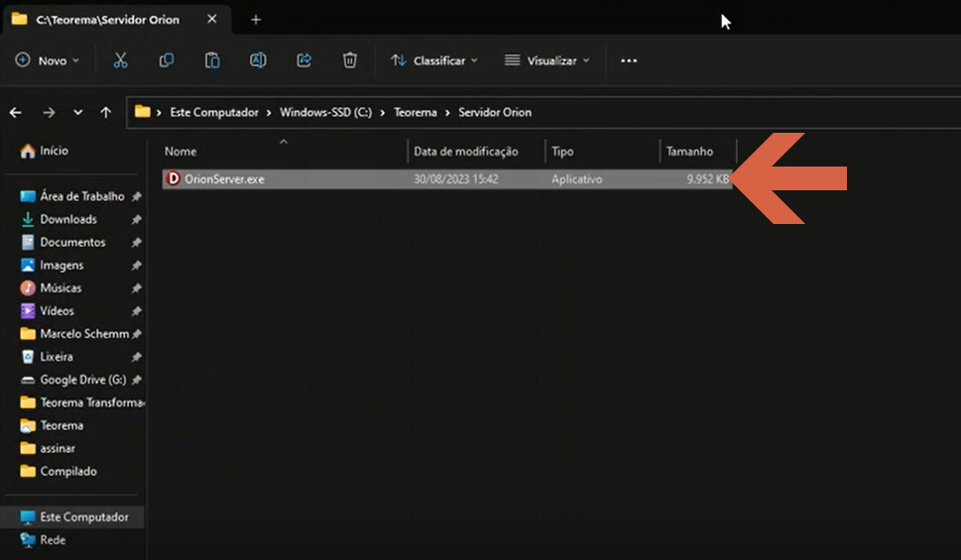Open the three-dot more options menu
This screenshot has width=961, height=560.
[x=629, y=60]
